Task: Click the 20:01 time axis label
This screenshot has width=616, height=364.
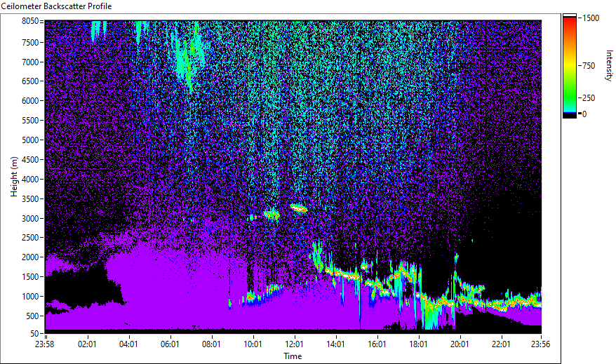Action: (x=460, y=344)
